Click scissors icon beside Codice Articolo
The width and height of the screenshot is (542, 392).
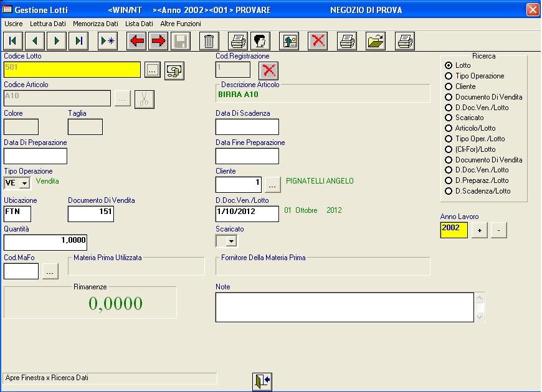(x=144, y=99)
